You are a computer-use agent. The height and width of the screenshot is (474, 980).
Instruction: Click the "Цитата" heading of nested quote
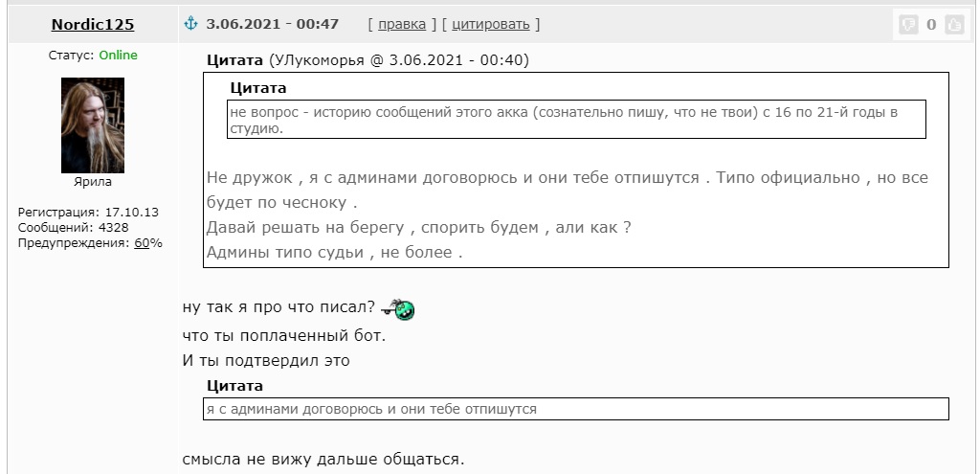(258, 88)
